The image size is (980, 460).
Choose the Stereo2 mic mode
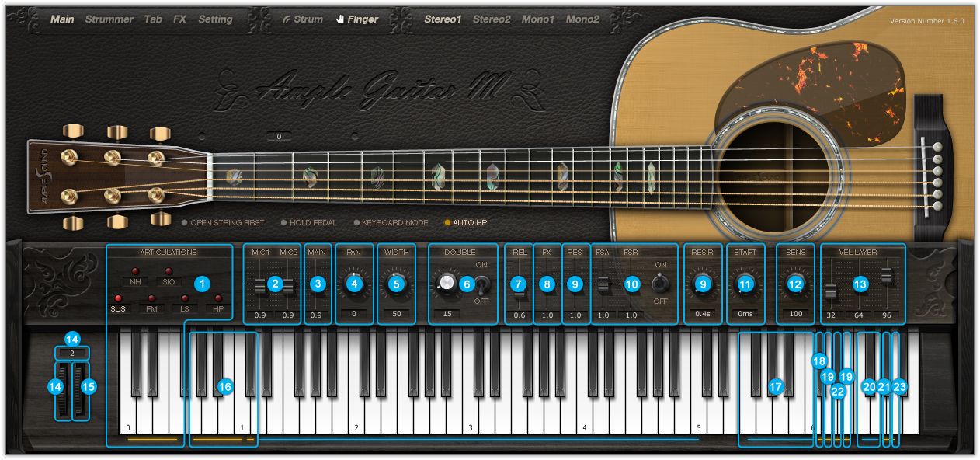click(x=492, y=19)
